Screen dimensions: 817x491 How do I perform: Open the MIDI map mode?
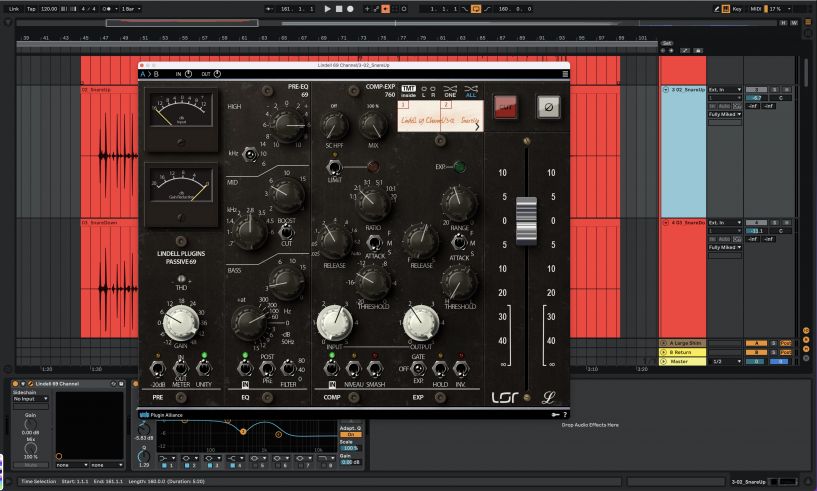click(x=756, y=9)
